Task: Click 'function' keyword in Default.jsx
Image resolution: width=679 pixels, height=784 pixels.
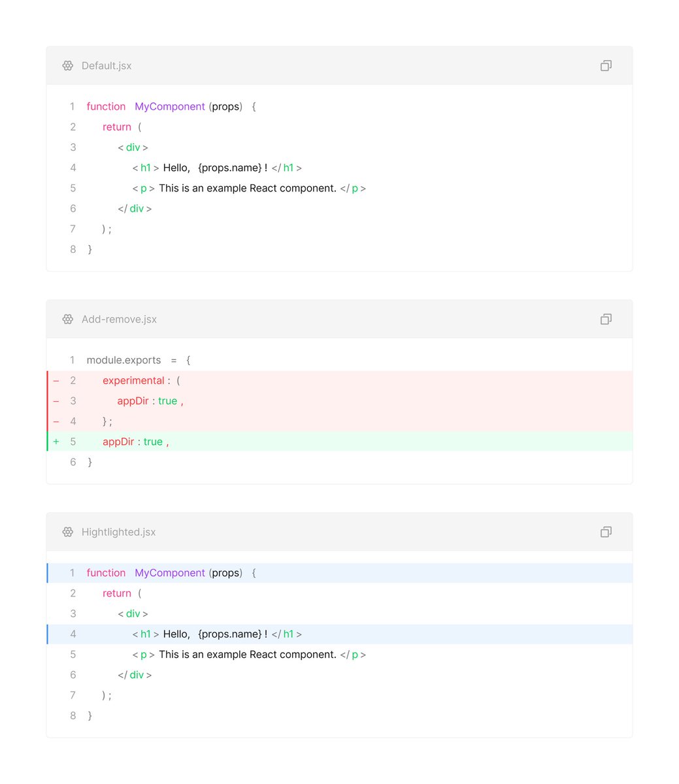Action: [106, 106]
